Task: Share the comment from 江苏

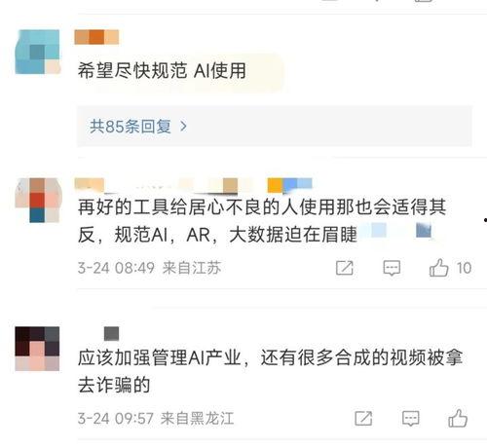Action: pos(345,268)
